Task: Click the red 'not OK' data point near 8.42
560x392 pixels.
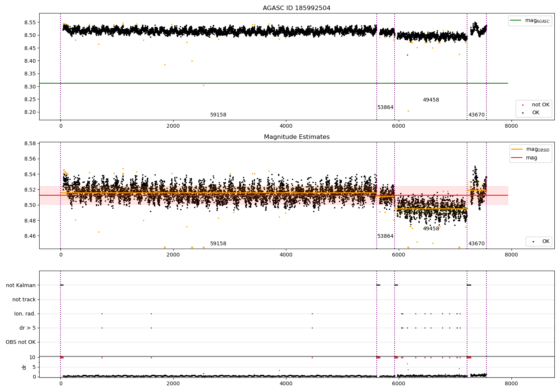Action: point(407,55)
